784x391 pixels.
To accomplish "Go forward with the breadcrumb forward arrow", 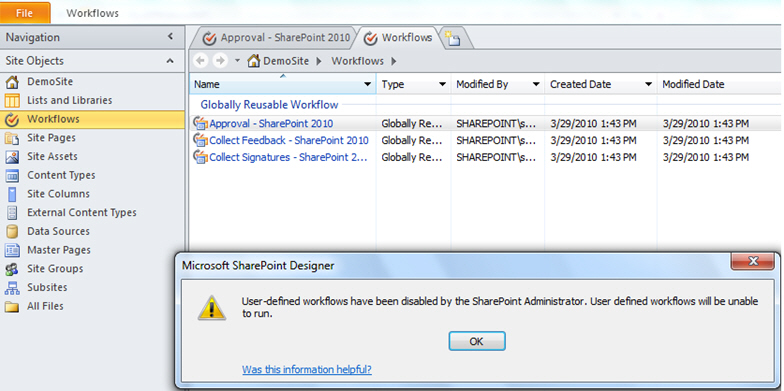I will pos(220,61).
